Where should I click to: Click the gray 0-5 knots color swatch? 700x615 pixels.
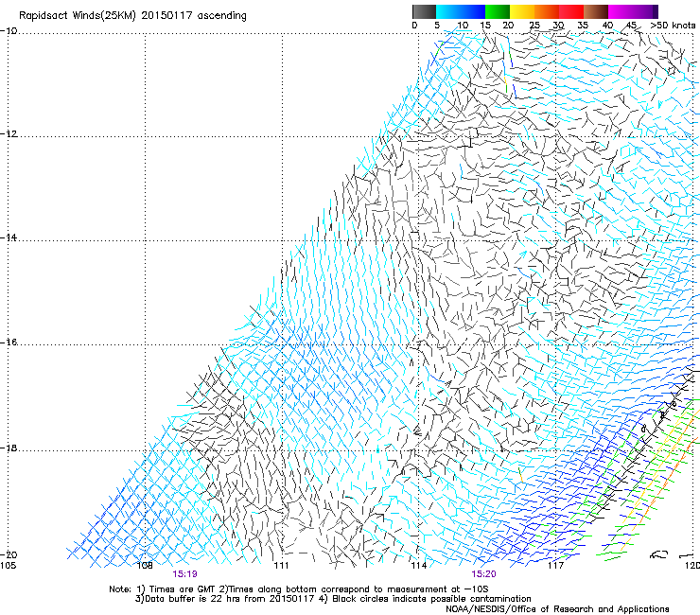pyautogui.click(x=424, y=11)
